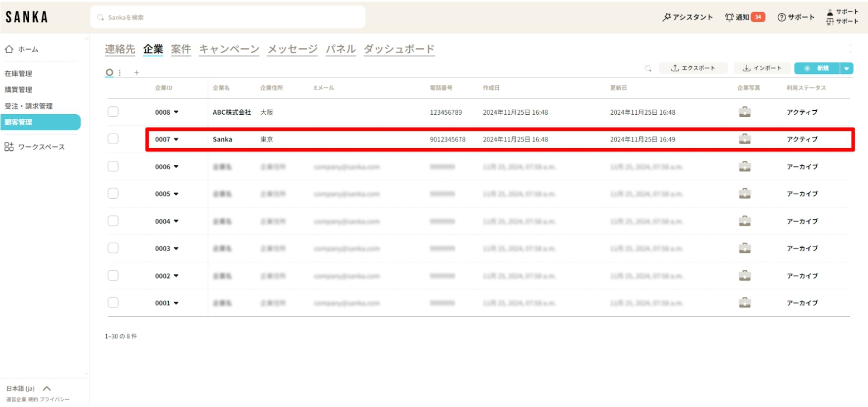Click the Sankaを検索 search field

coord(228,17)
